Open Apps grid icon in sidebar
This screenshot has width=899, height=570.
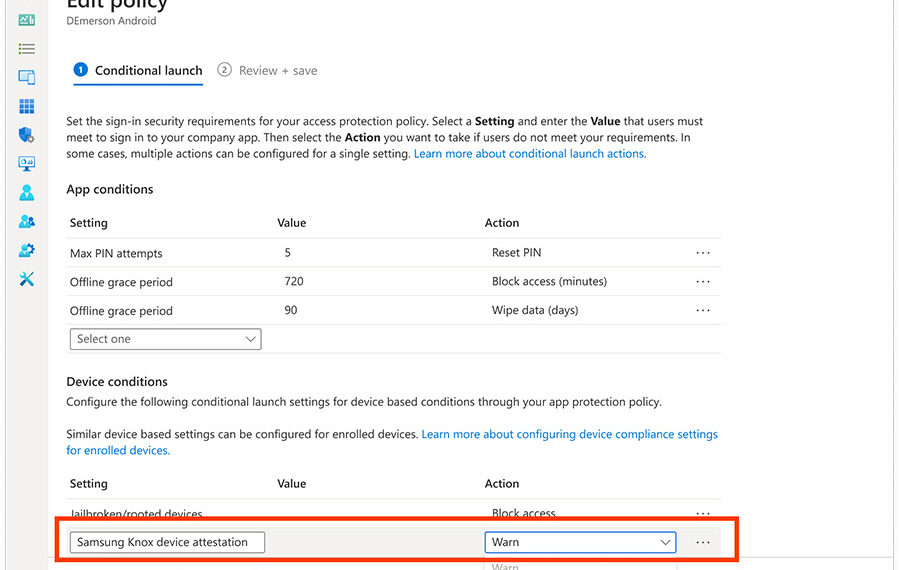(x=26, y=106)
